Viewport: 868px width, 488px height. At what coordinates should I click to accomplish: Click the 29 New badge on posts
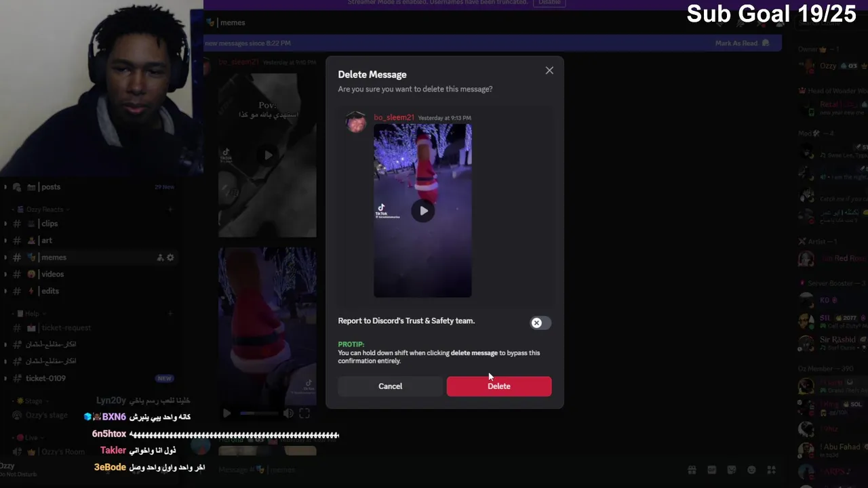point(165,187)
